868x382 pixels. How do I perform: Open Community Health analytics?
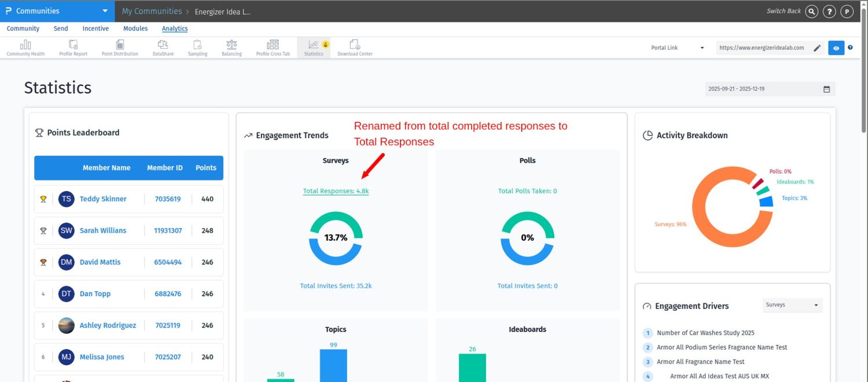click(25, 47)
